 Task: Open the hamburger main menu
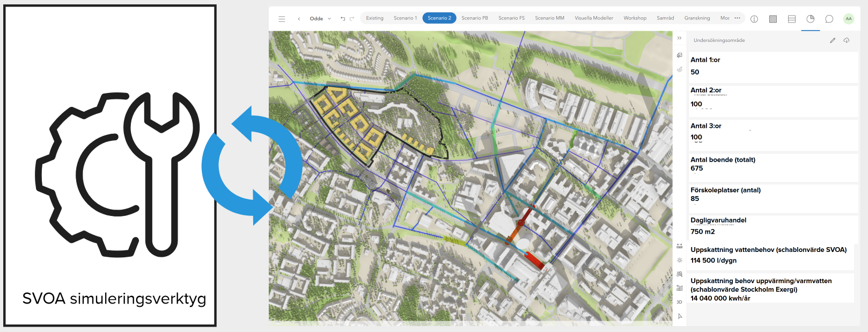(x=282, y=19)
